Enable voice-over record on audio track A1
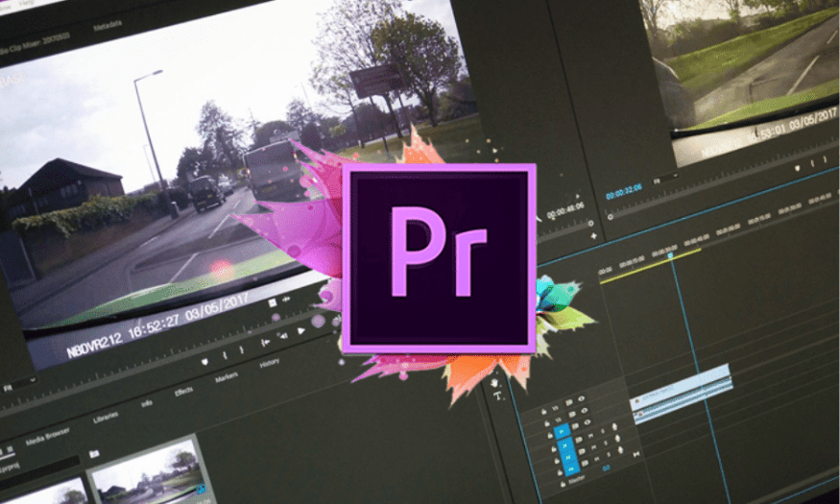Screen dimensions: 840x504 click(614, 427)
